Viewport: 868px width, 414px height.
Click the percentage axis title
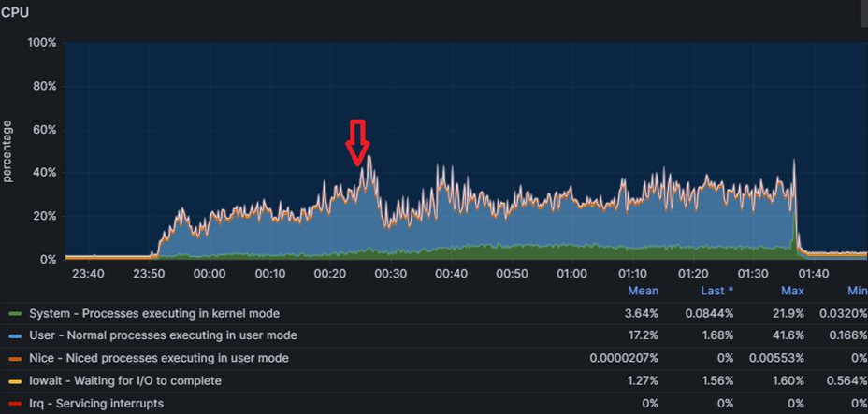[x=7, y=151]
